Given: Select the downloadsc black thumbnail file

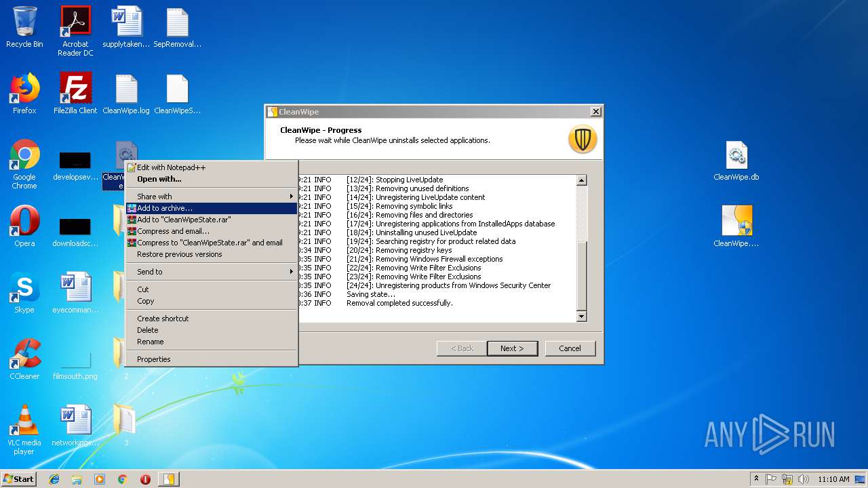Looking at the screenshot, I should coord(75,231).
